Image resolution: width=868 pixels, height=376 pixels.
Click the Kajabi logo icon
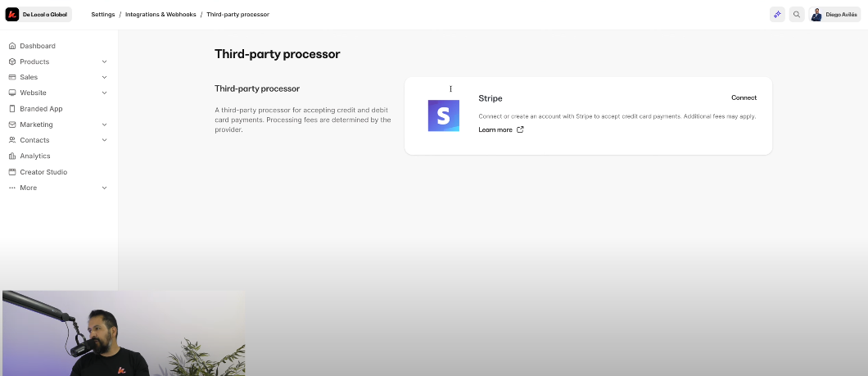pos(12,14)
